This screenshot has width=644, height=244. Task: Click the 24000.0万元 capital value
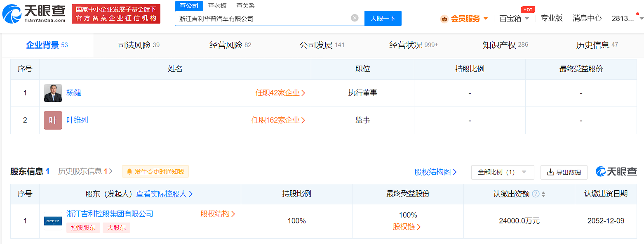point(519,221)
